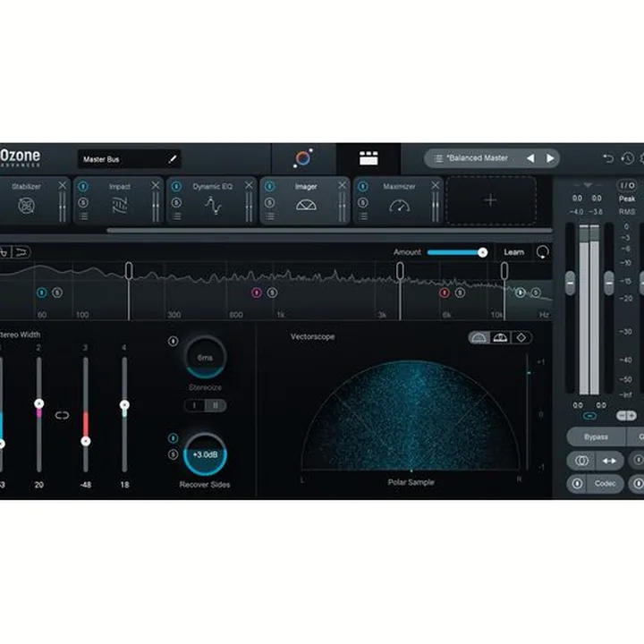Open the Imager module preset list
The image size is (644, 644).
270,216
